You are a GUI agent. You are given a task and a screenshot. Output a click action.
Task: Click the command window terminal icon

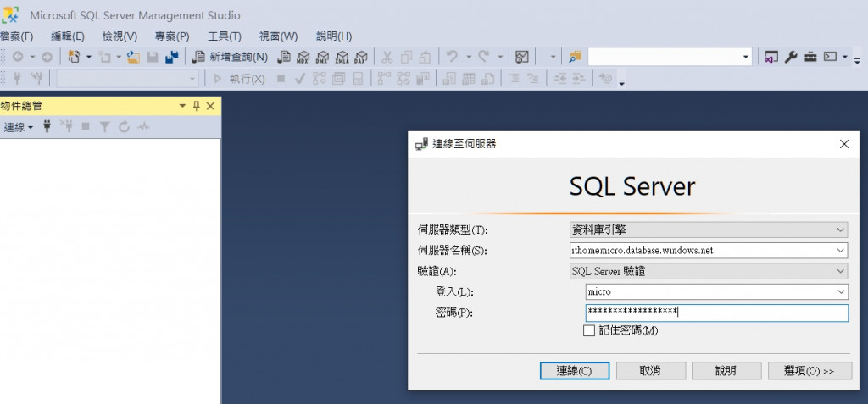(830, 57)
